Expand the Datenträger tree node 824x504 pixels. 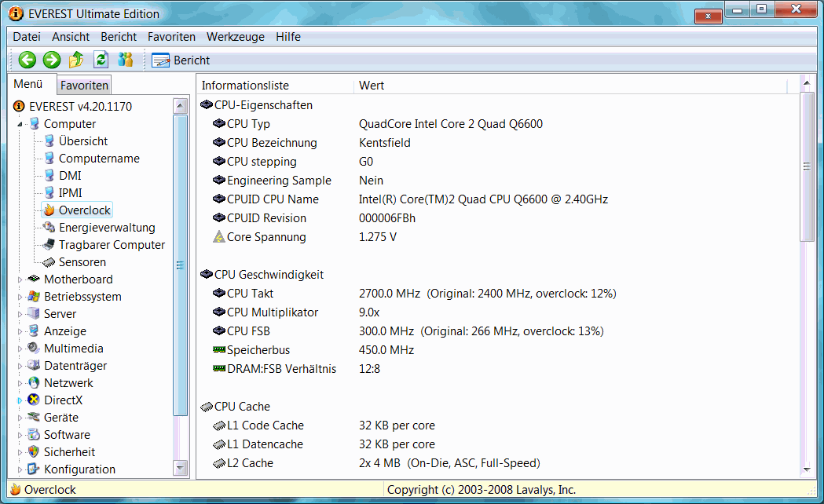(x=20, y=367)
